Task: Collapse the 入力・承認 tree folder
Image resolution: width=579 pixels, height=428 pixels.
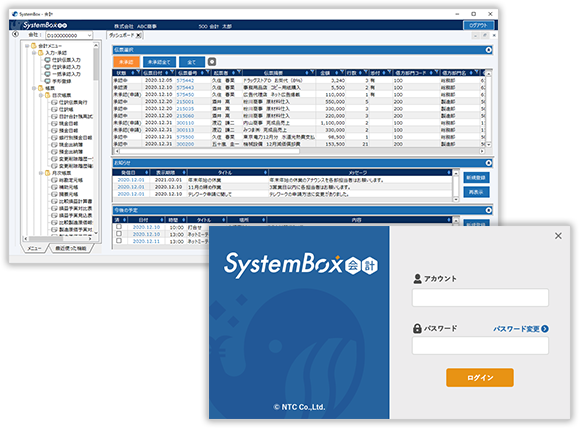Action: tap(34, 53)
